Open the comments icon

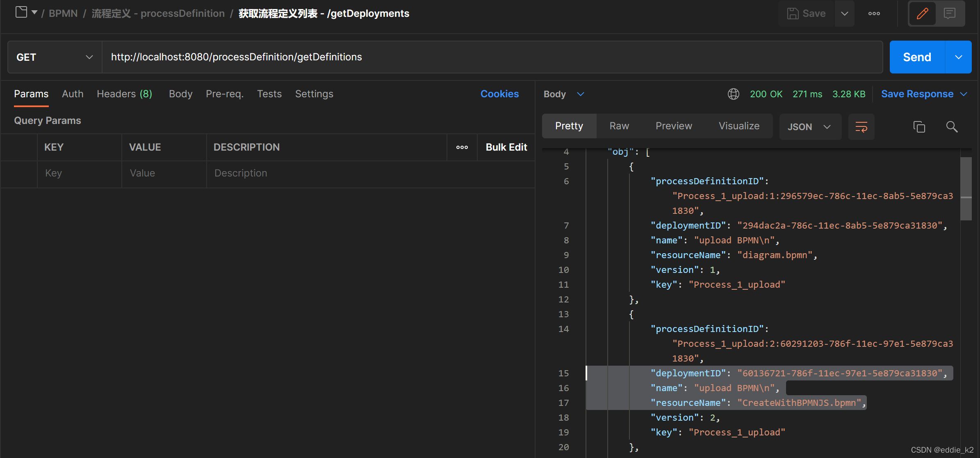click(950, 14)
